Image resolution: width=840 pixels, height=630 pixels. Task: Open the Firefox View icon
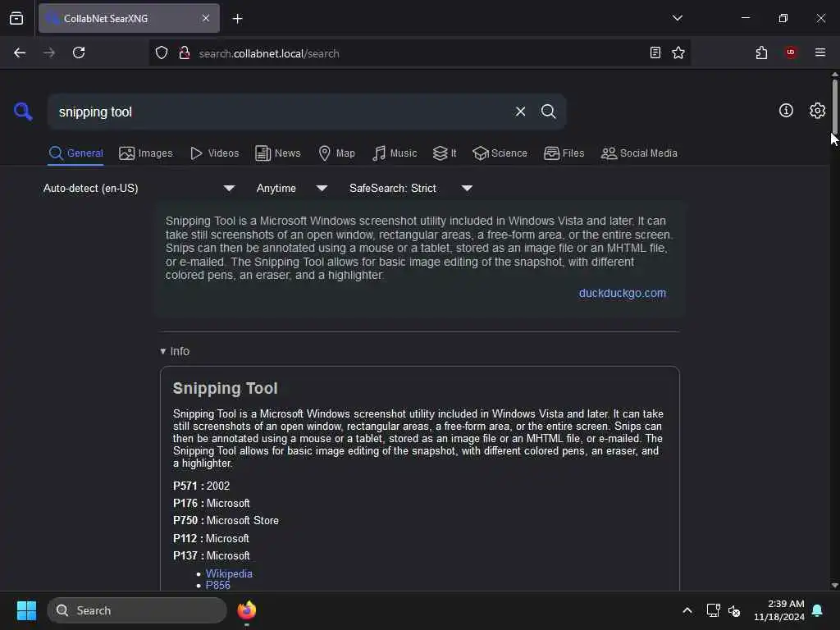click(x=16, y=19)
